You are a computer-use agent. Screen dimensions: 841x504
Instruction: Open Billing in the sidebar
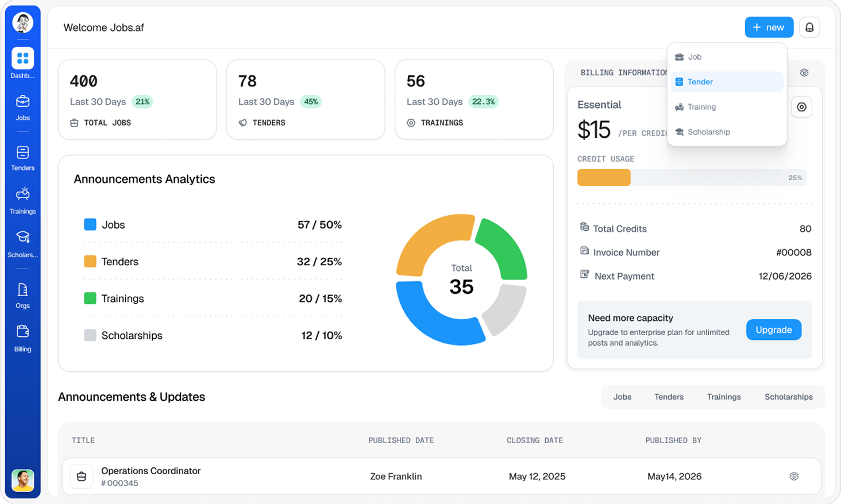point(22,338)
